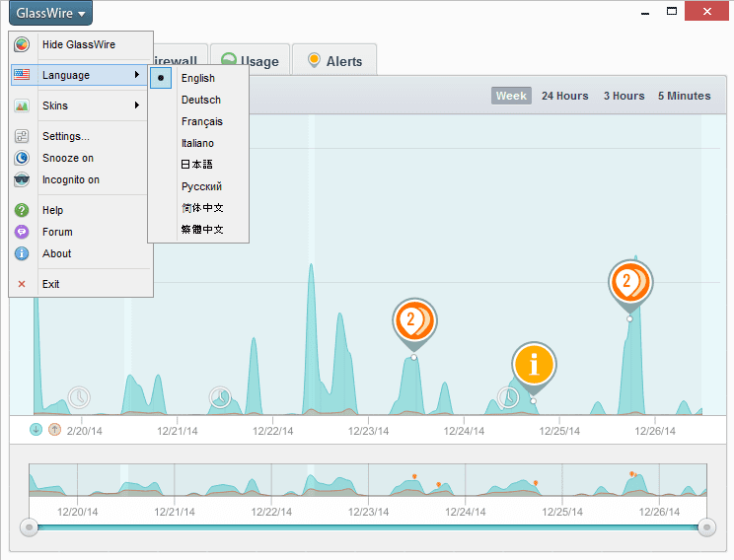Switch to the Alerts tab

pos(334,61)
